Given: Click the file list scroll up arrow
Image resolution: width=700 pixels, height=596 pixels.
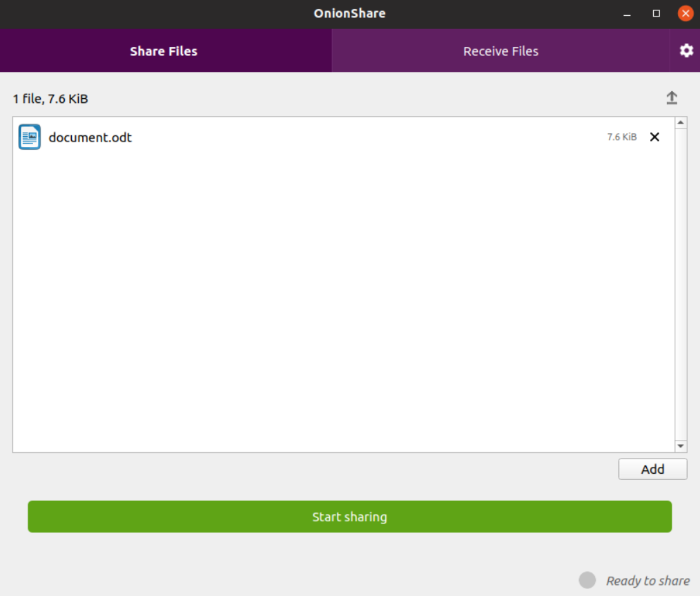Looking at the screenshot, I should coord(681,122).
